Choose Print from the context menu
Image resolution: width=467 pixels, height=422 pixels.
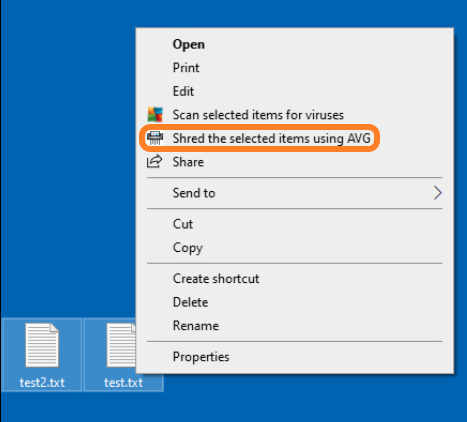point(295,68)
